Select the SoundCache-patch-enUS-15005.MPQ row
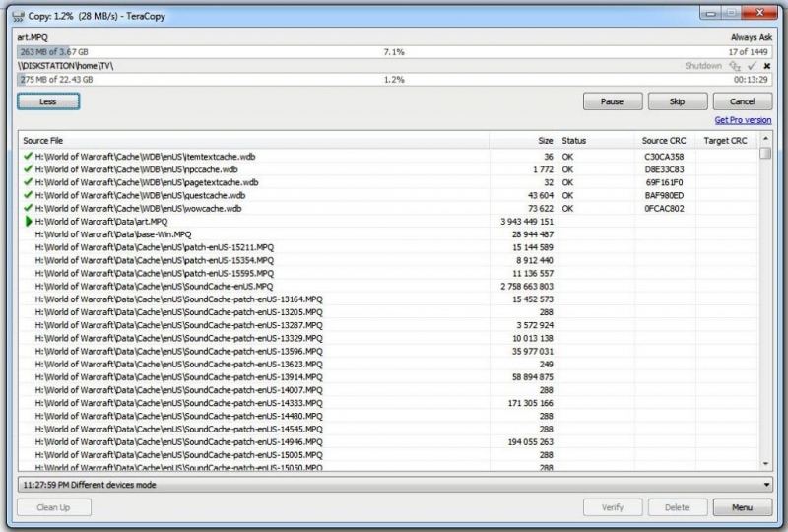The height and width of the screenshot is (532, 788). pyautogui.click(x=389, y=455)
